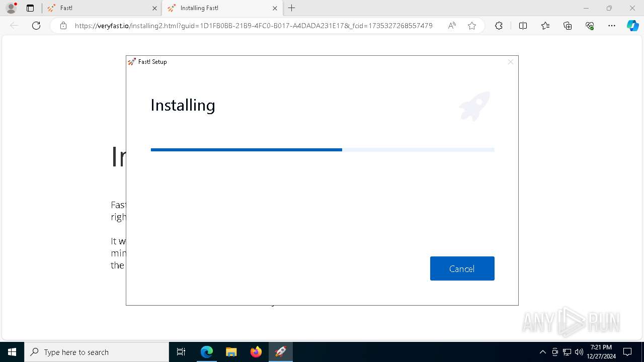
Task: Click the installation progress bar
Action: click(x=323, y=150)
